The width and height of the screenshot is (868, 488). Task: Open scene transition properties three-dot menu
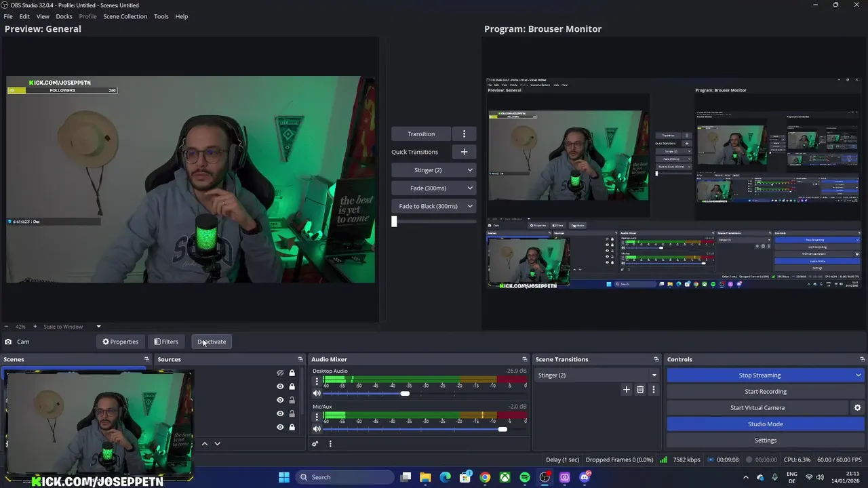(654, 390)
